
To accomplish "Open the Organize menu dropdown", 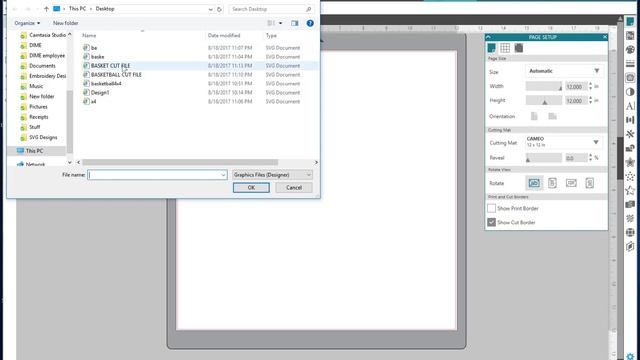I will coord(27,23).
